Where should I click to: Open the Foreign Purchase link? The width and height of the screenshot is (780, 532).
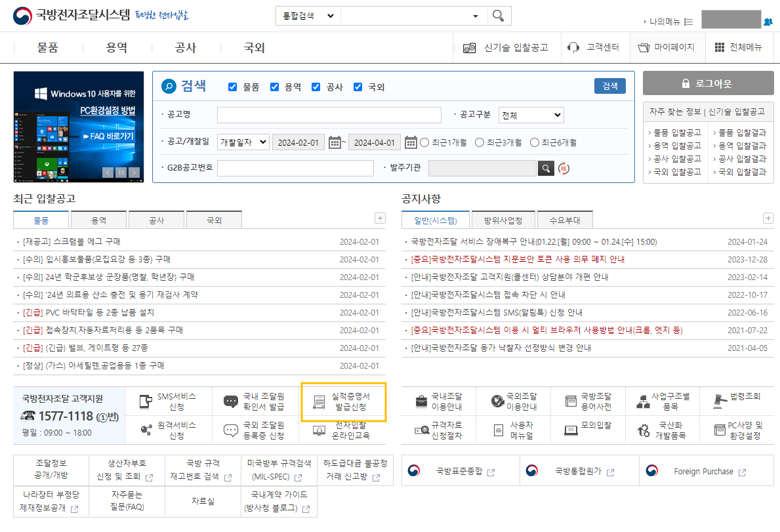(x=704, y=472)
